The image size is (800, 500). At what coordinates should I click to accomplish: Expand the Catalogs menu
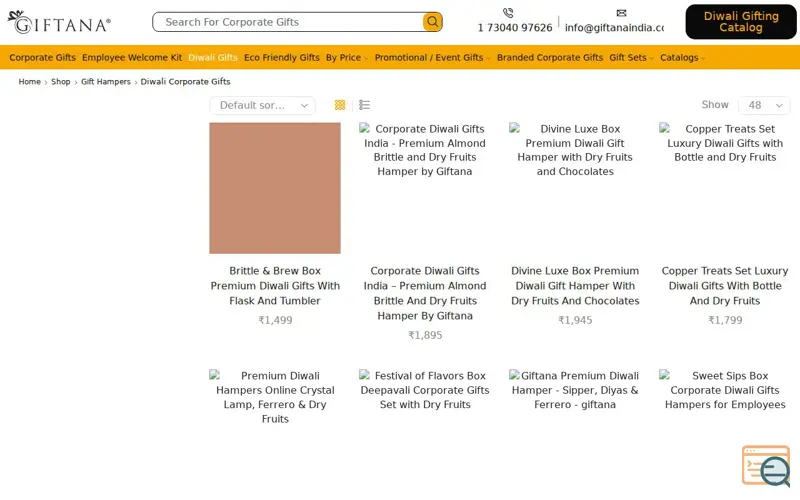682,58
